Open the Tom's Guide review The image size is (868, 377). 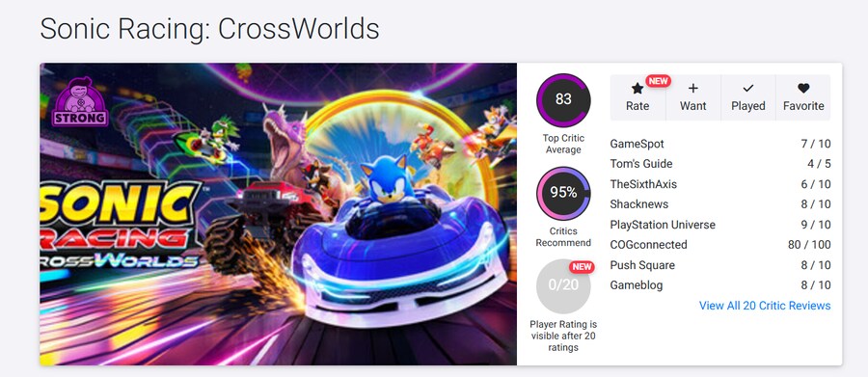click(x=720, y=164)
